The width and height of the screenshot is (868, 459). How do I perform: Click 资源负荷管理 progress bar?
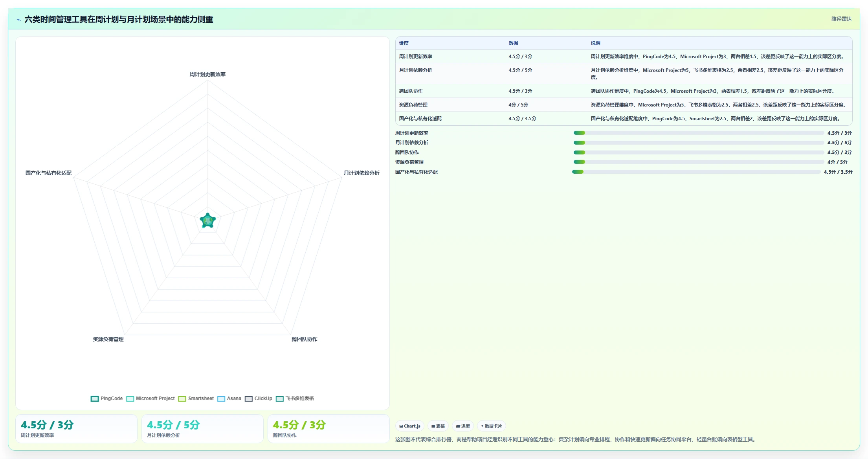pyautogui.click(x=699, y=162)
